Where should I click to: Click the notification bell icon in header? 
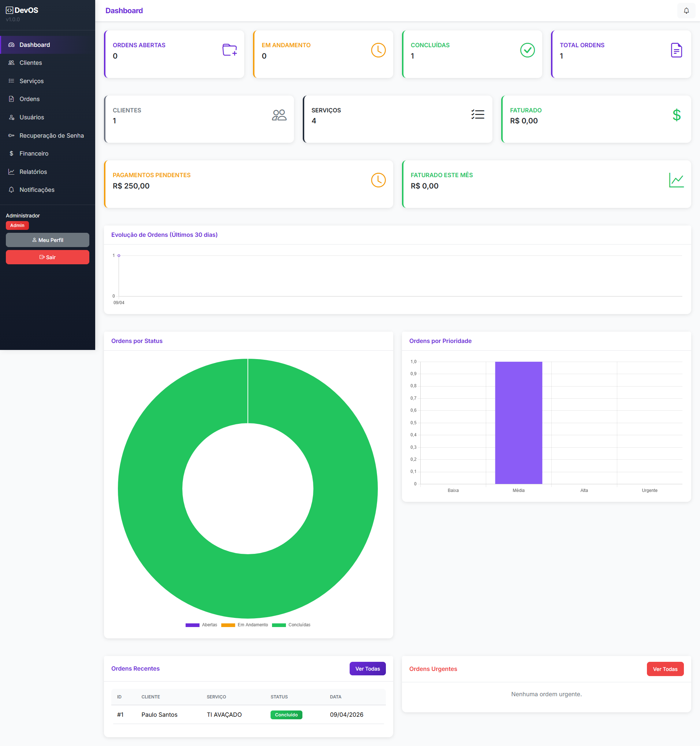coord(686,11)
